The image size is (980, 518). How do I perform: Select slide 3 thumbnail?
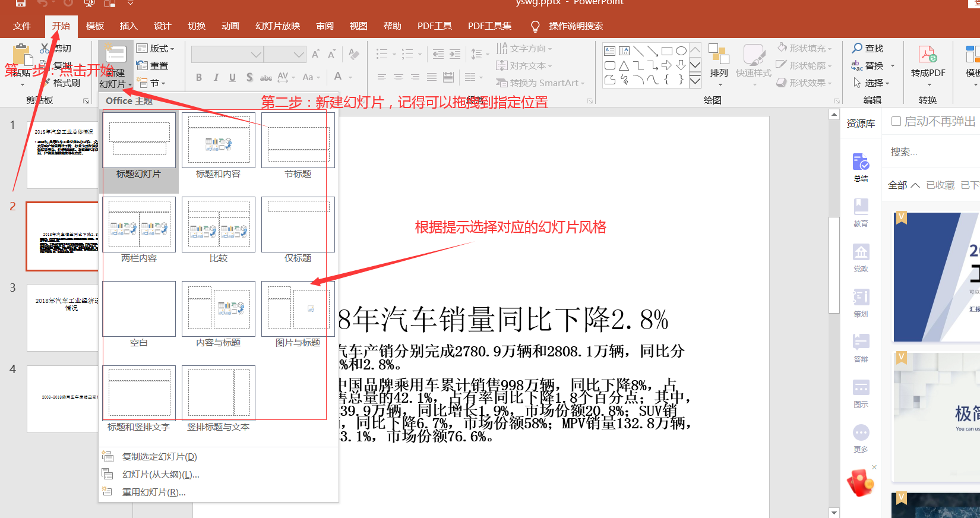[x=62, y=317]
